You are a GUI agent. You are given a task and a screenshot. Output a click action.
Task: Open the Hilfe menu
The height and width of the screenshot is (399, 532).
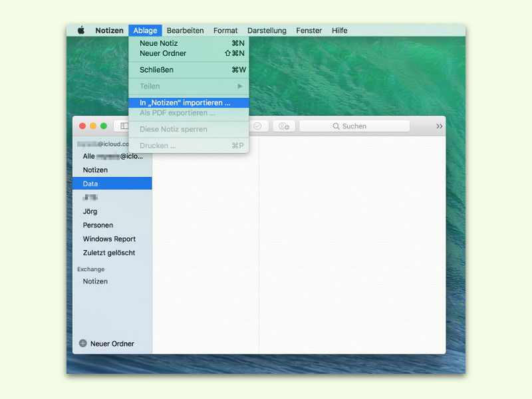[x=339, y=31]
